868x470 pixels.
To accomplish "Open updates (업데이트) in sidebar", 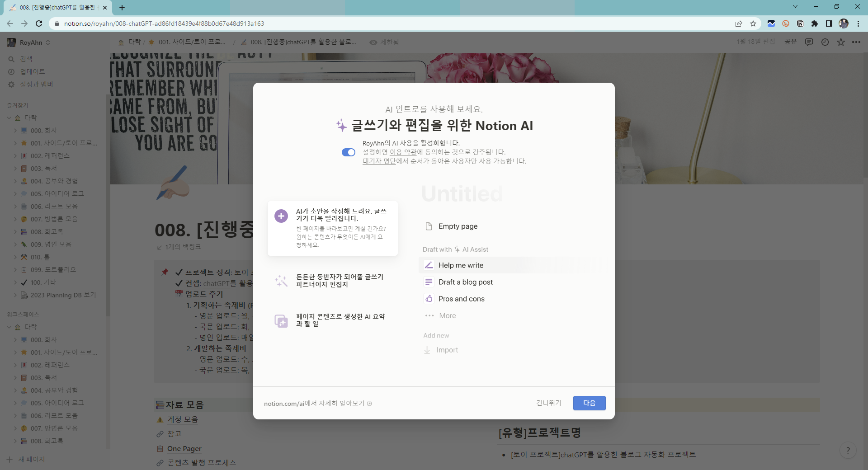I will [x=33, y=72].
